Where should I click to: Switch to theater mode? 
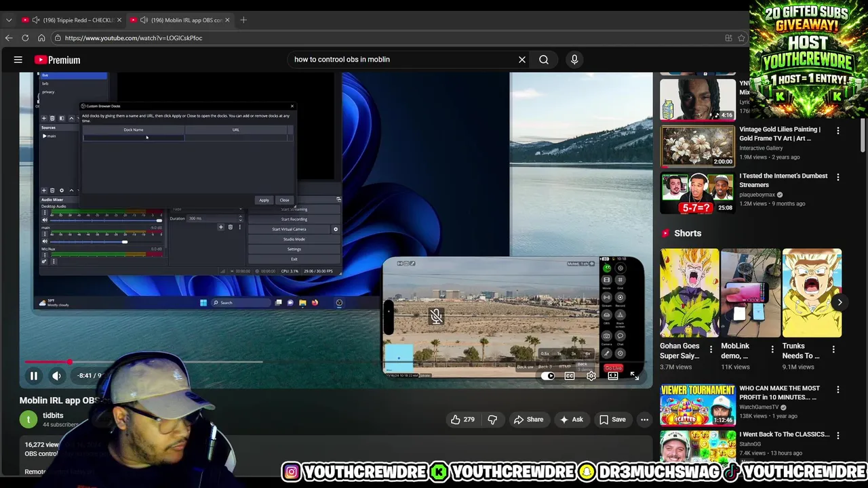[613, 376]
